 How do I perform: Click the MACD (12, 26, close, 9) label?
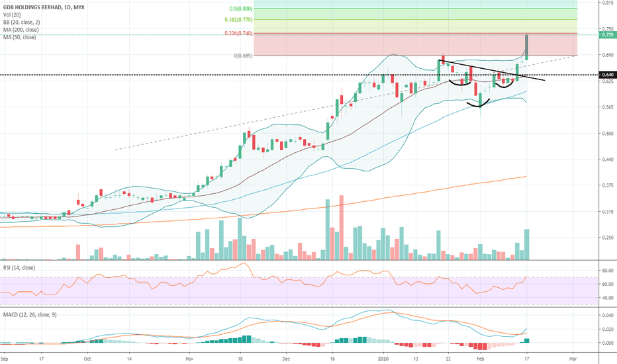click(30, 314)
